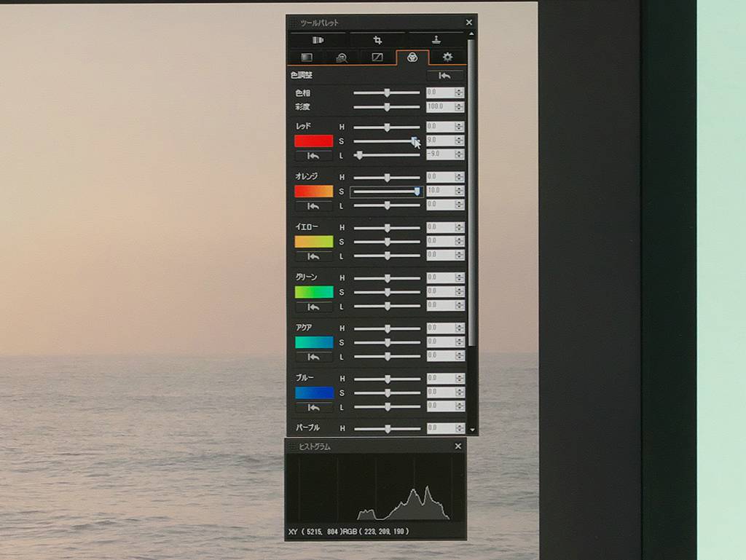Click the tool palette scroll-up arrow
Image resolution: width=746 pixels, height=560 pixels.
pos(471,34)
